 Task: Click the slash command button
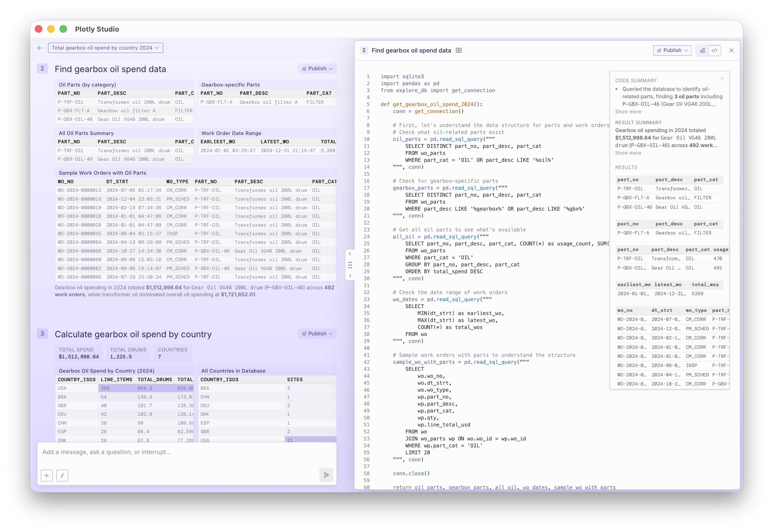pos(62,475)
